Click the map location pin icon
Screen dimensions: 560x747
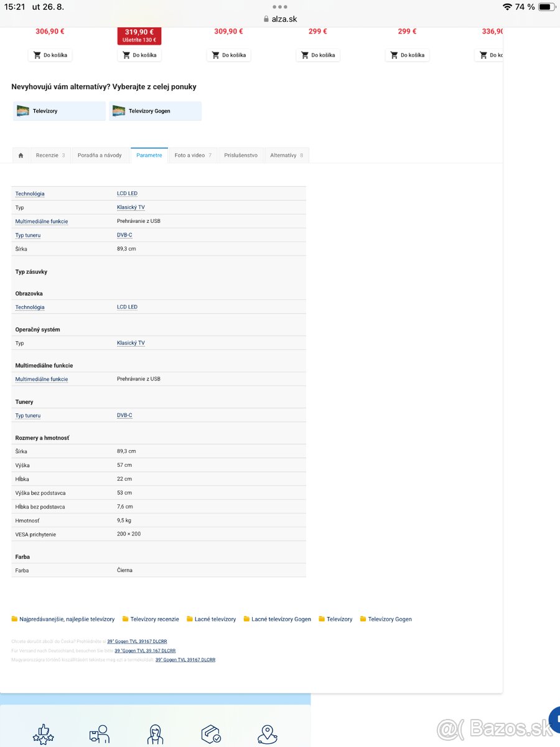[267, 734]
